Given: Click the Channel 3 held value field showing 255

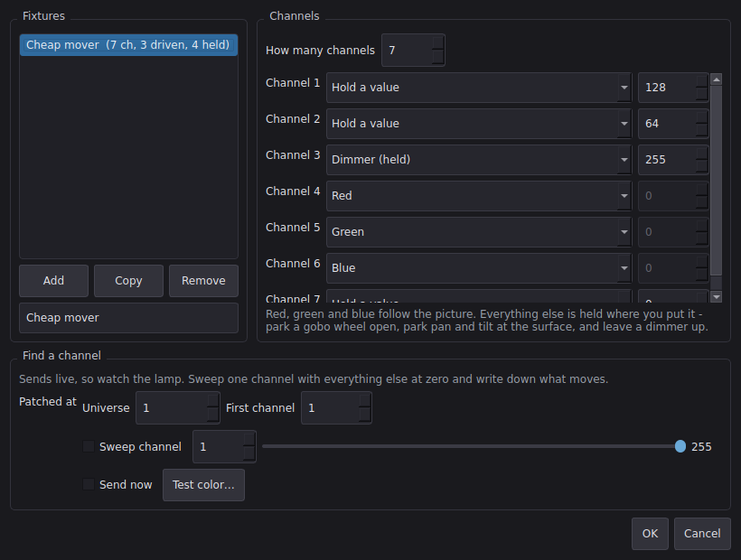Looking at the screenshot, I should [673, 160].
